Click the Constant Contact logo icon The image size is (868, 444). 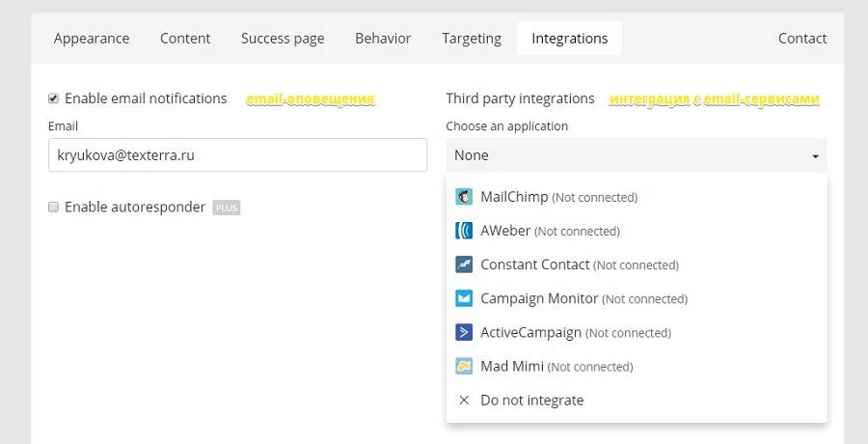pyautogui.click(x=464, y=264)
